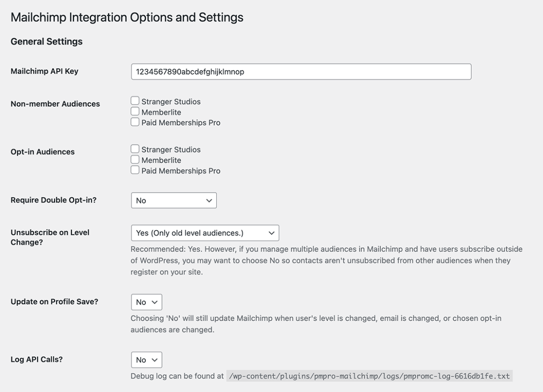The width and height of the screenshot is (543, 392).
Task: Open the Update on Profile Save dropdown
Action: tap(147, 302)
